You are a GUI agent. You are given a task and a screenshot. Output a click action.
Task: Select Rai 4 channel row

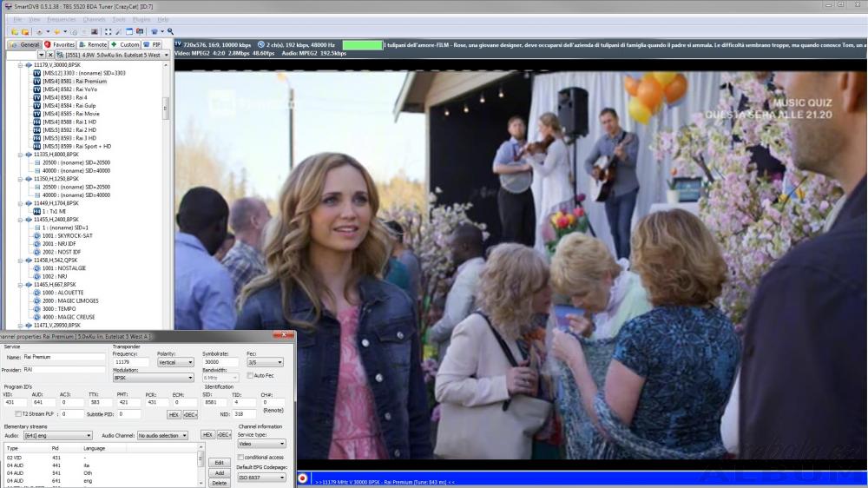click(64, 97)
